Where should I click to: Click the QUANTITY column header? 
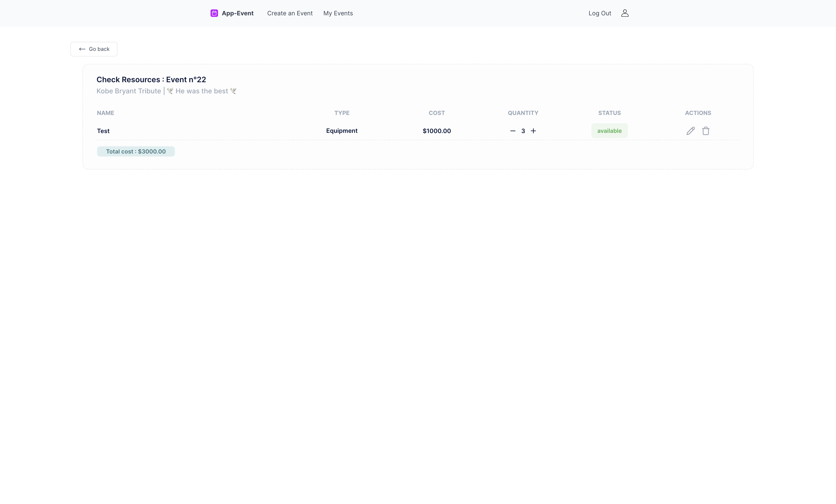(x=523, y=113)
